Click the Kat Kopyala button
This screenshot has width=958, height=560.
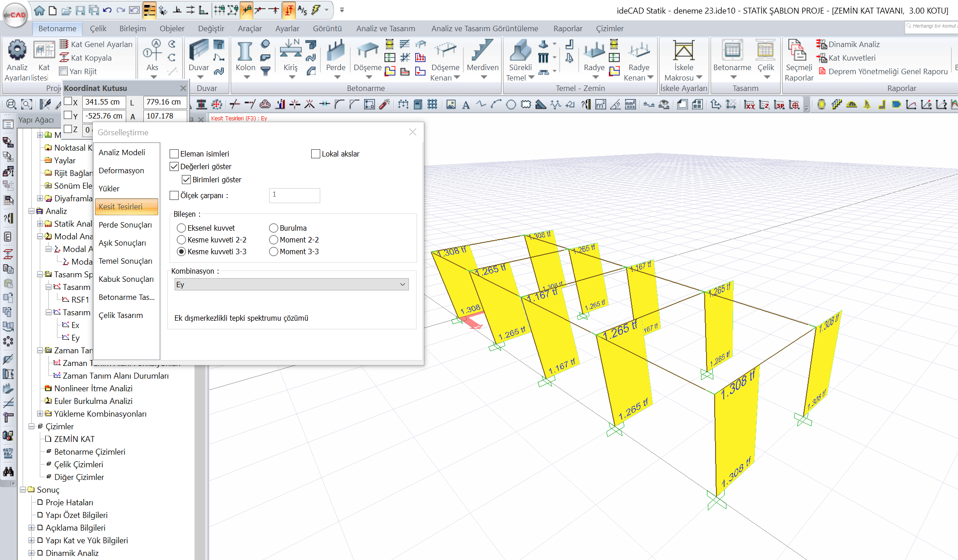coord(85,58)
